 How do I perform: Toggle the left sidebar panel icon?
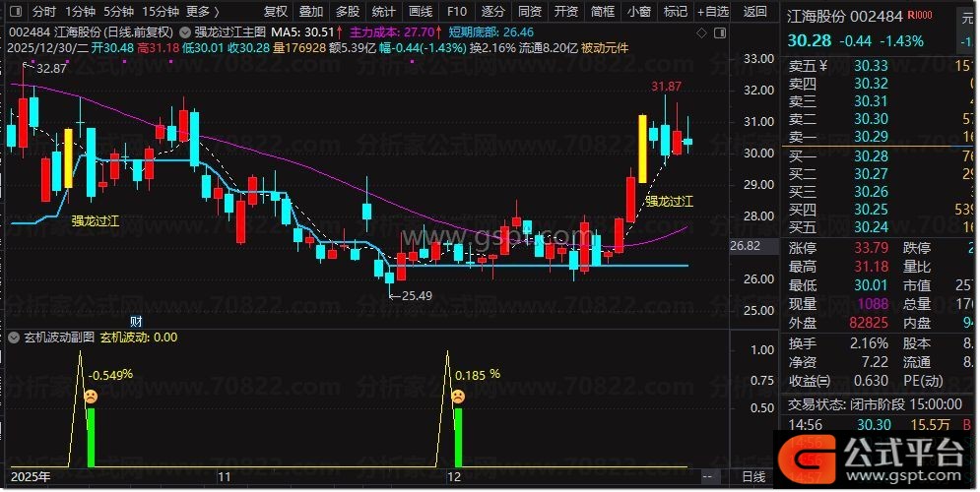14,12
